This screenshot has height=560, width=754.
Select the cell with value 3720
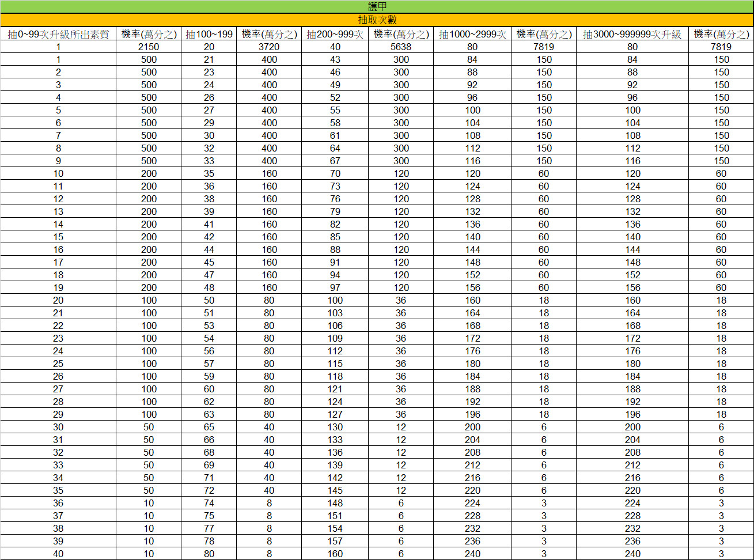click(x=269, y=47)
